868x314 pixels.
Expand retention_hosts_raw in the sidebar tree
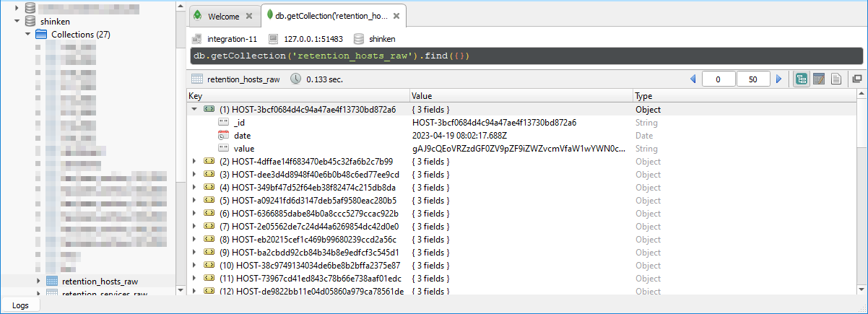coord(39,281)
